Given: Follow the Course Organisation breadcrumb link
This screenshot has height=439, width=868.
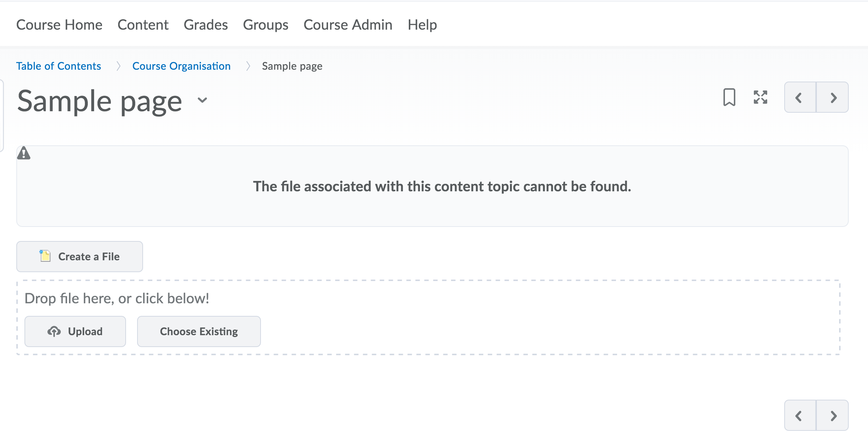Looking at the screenshot, I should [x=181, y=66].
